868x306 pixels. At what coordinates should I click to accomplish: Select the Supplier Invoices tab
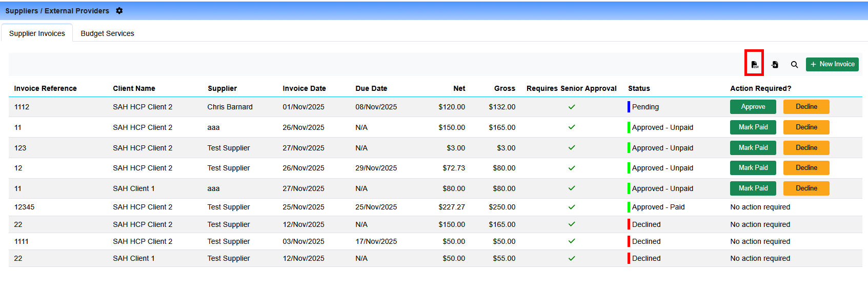pyautogui.click(x=37, y=33)
